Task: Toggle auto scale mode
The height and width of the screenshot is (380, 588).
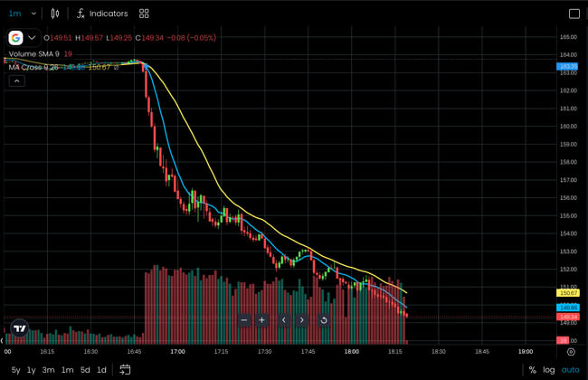Action: click(570, 370)
